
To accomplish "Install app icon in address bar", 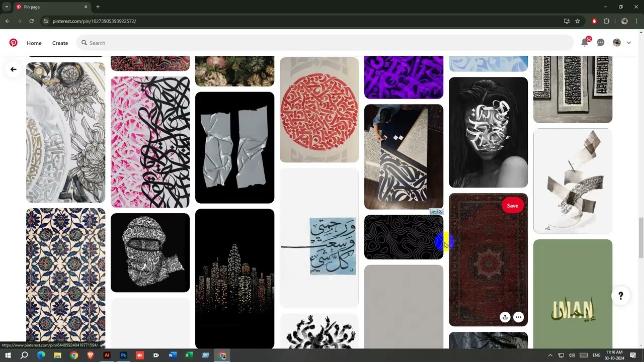I will tap(567, 21).
